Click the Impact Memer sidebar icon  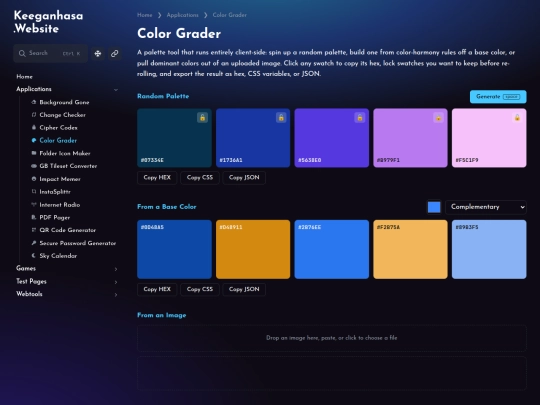pos(34,179)
